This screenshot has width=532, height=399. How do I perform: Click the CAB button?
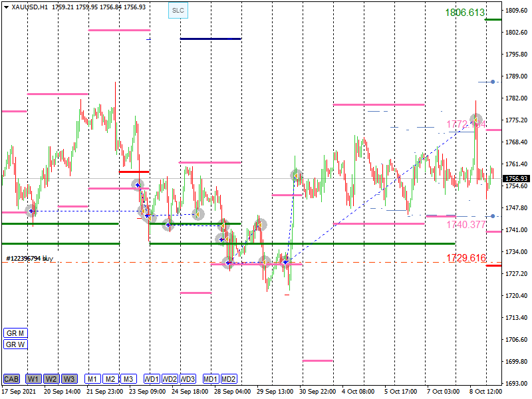pyautogui.click(x=11, y=378)
